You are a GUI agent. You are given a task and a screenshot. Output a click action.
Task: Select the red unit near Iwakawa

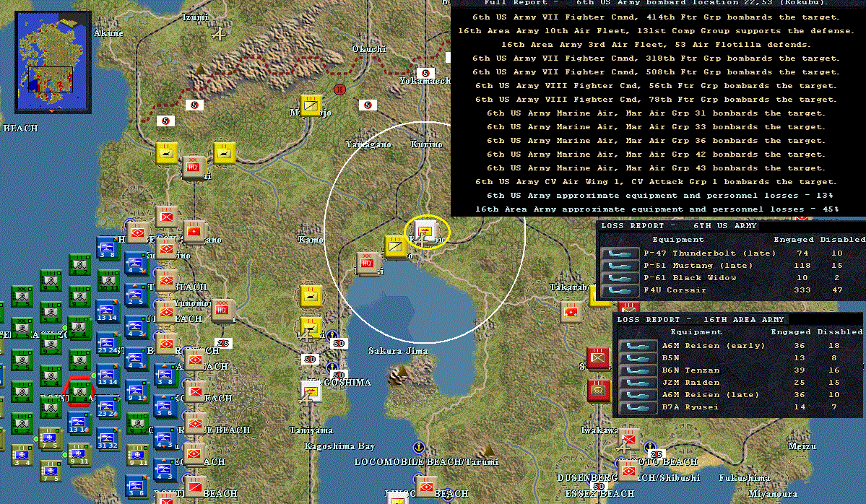[x=628, y=440]
